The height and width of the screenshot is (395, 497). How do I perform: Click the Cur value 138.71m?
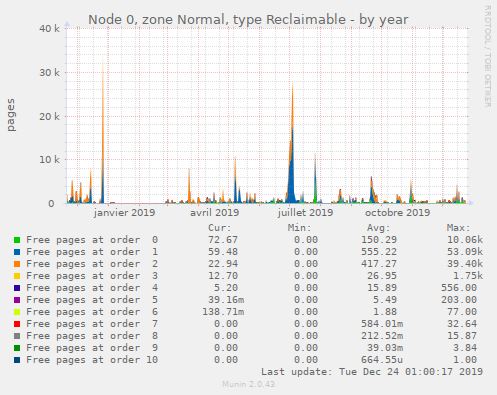[223, 312]
